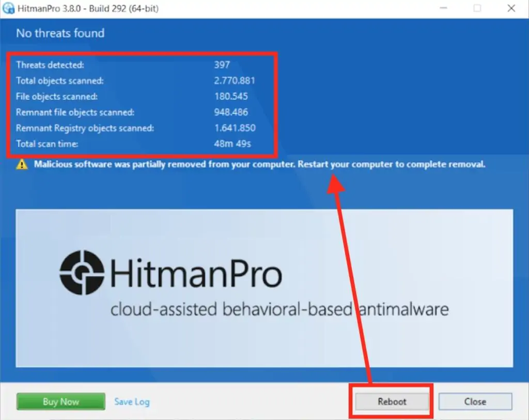Click the green Buy Now button
The height and width of the screenshot is (420, 529).
[61, 401]
